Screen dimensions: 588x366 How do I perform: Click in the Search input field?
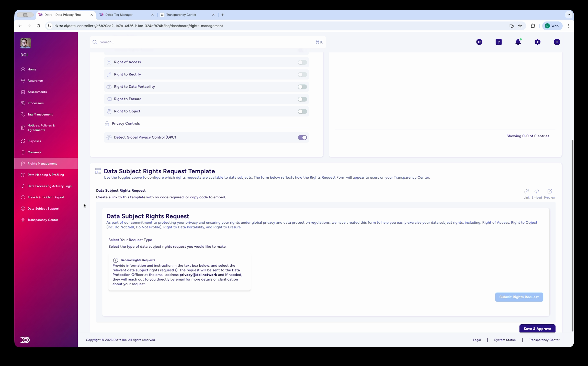(x=205, y=42)
